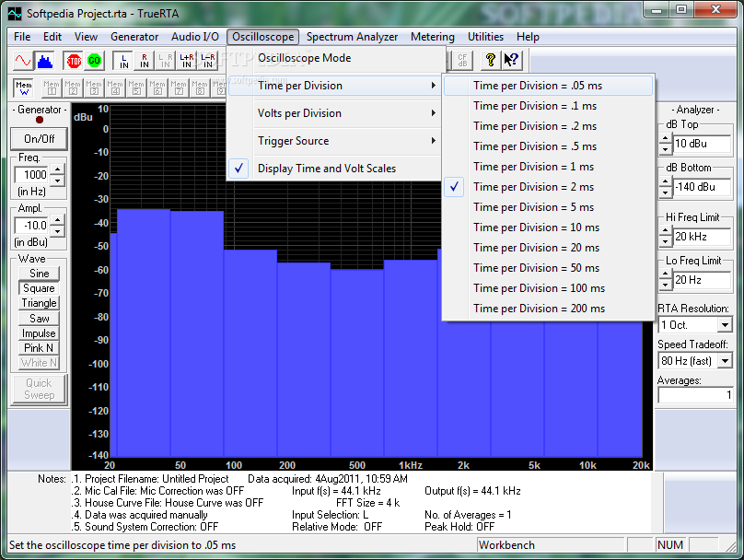Viewport: 744px width, 560px height.
Task: Open memory slot Mem 5
Action: [136, 87]
